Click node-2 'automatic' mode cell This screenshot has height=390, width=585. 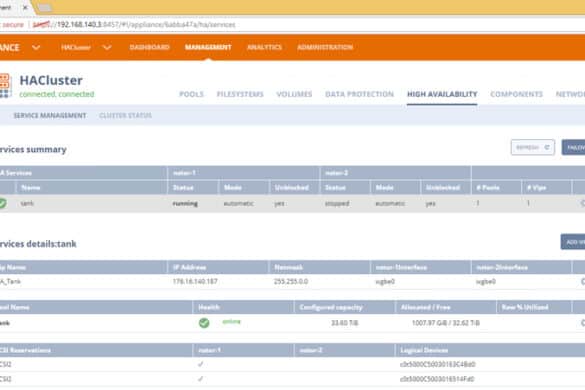pos(390,203)
